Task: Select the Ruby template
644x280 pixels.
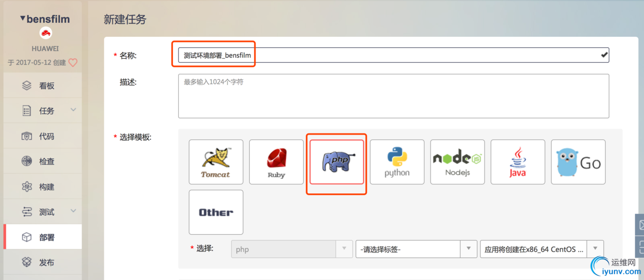Action: (x=276, y=162)
